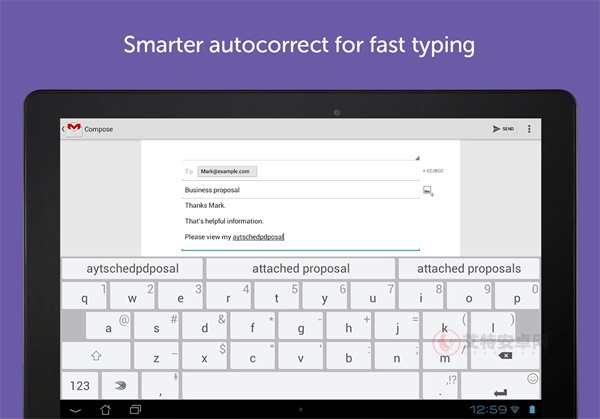Tap the d key
This screenshot has width=600, height=419.
point(205,326)
